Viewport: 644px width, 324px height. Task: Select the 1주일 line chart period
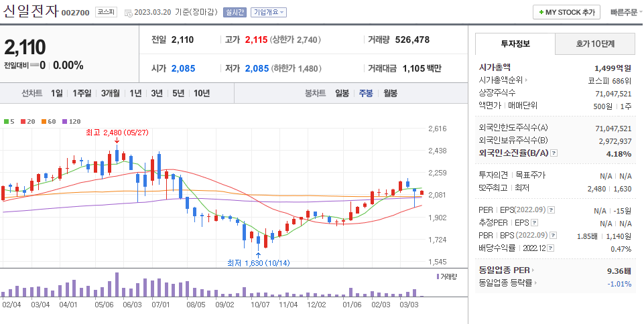pos(82,93)
